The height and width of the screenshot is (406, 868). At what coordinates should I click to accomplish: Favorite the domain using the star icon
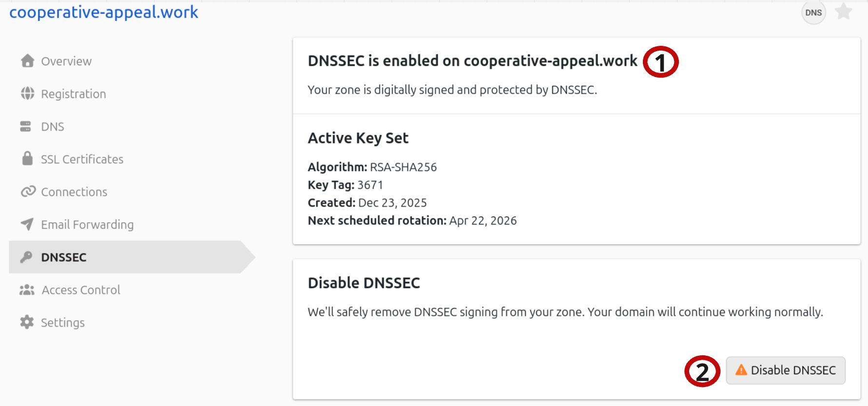(x=844, y=12)
